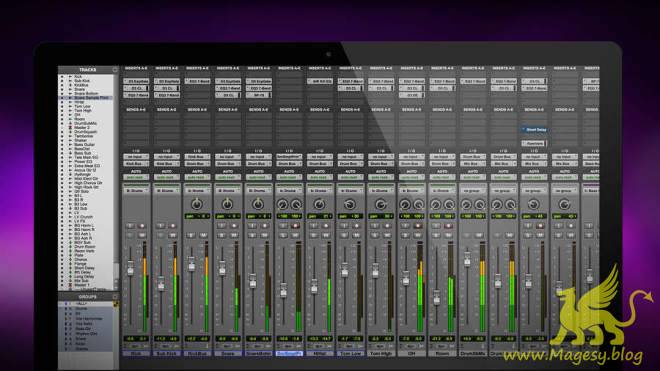660x371 pixels.
Task: Click the Snare channel pan knob
Action: [227, 204]
